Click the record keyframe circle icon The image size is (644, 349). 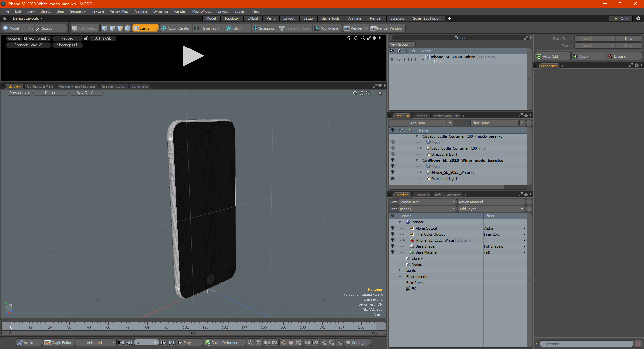291,343
